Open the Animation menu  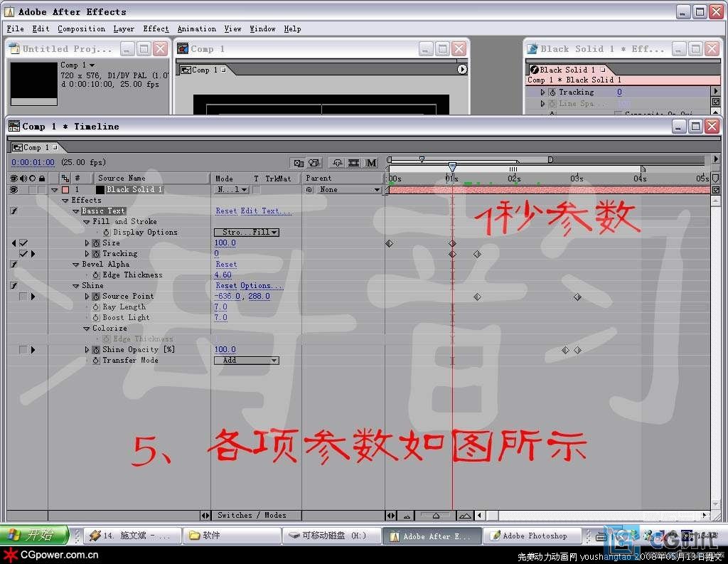[x=196, y=28]
